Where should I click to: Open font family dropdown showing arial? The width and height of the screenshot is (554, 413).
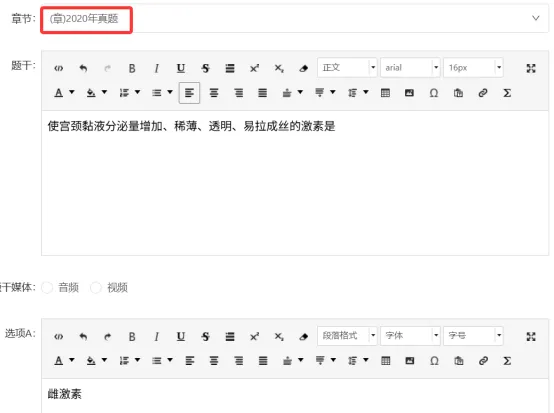[x=410, y=67]
